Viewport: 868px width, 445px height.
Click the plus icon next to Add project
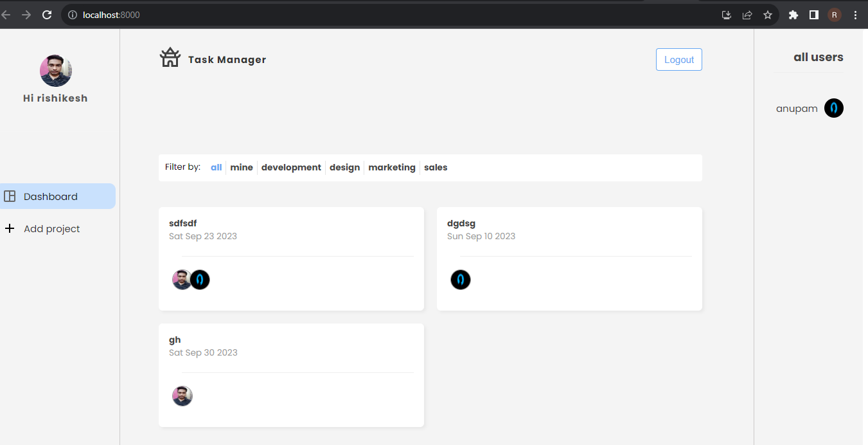10,228
